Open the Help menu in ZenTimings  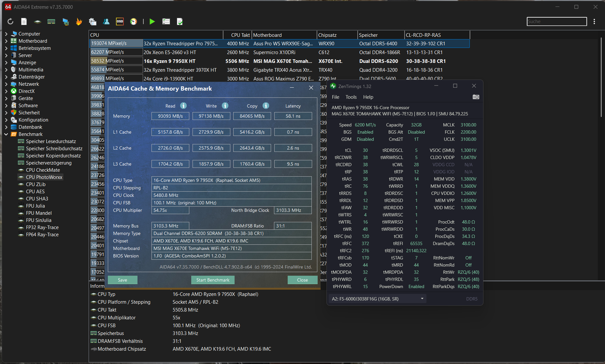tap(368, 97)
